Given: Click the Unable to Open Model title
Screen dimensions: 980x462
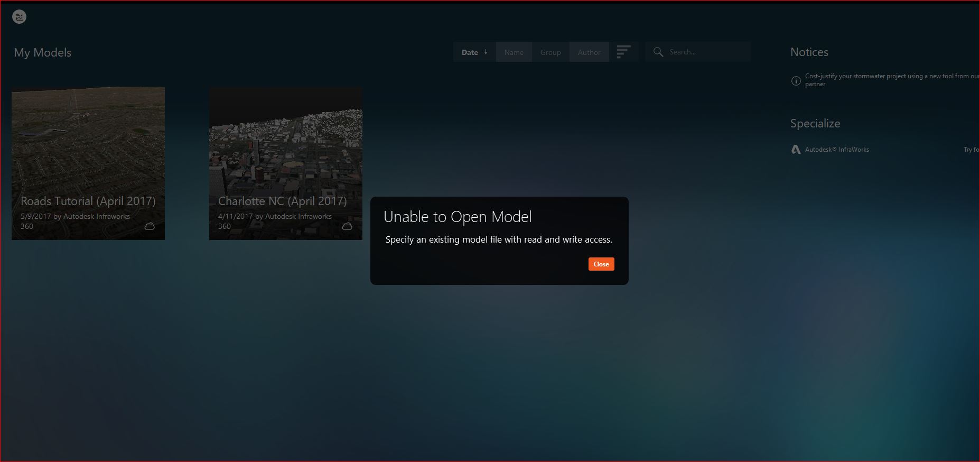Looking at the screenshot, I should (x=458, y=217).
